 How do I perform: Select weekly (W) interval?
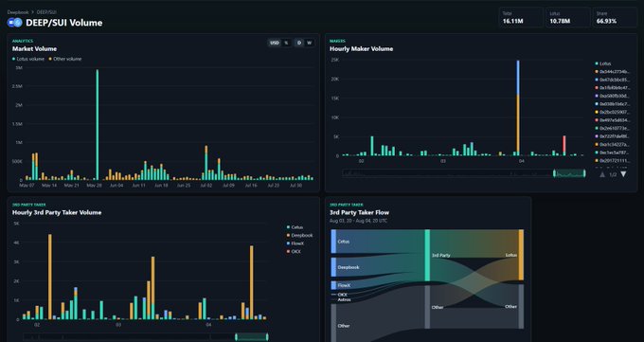coord(310,43)
